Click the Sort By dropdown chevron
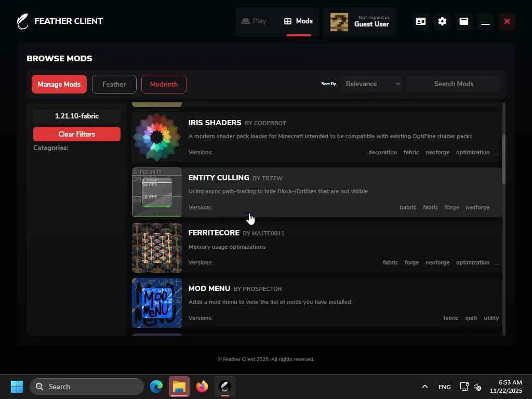 (397, 84)
